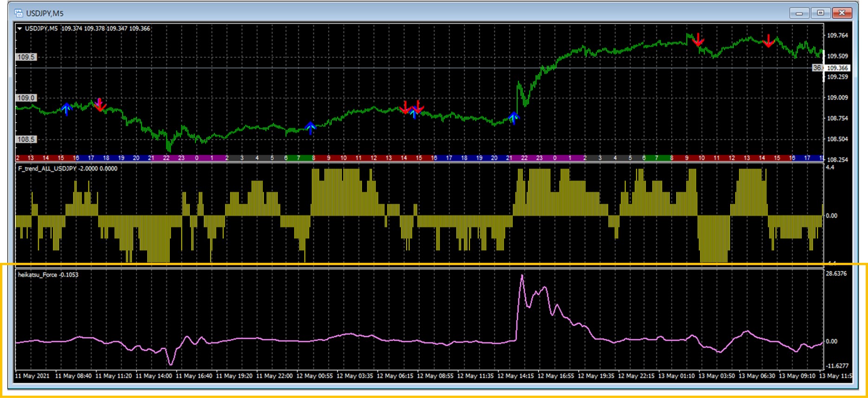Click the 12 May 14:15 time axis label

(x=515, y=376)
